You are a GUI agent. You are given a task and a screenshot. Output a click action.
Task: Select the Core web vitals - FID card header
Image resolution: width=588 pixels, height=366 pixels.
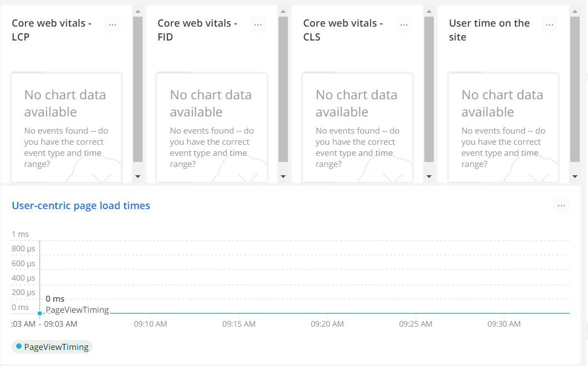point(196,29)
